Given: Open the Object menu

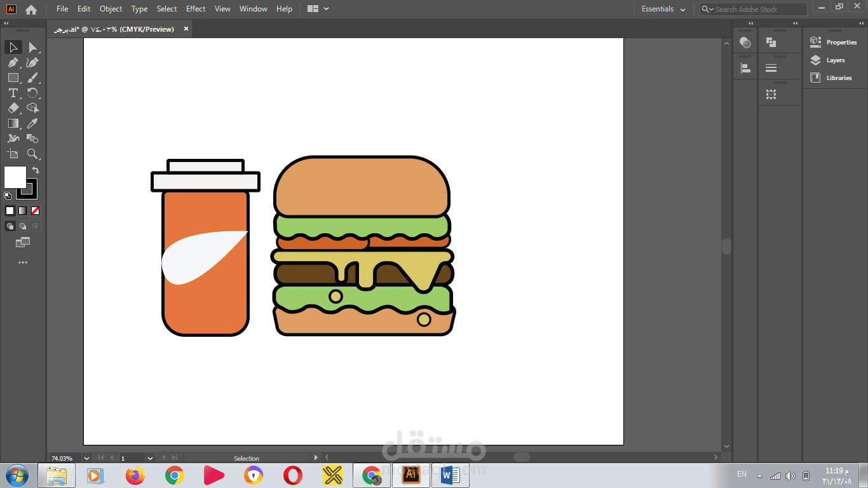Looking at the screenshot, I should pos(111,9).
